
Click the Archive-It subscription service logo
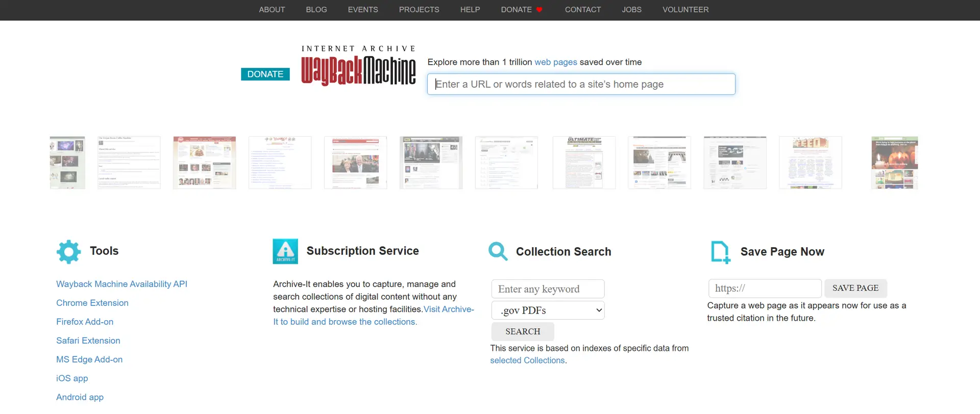pyautogui.click(x=285, y=251)
